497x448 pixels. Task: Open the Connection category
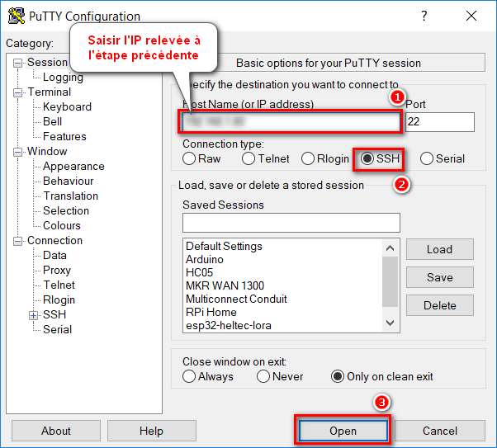pyautogui.click(x=54, y=240)
